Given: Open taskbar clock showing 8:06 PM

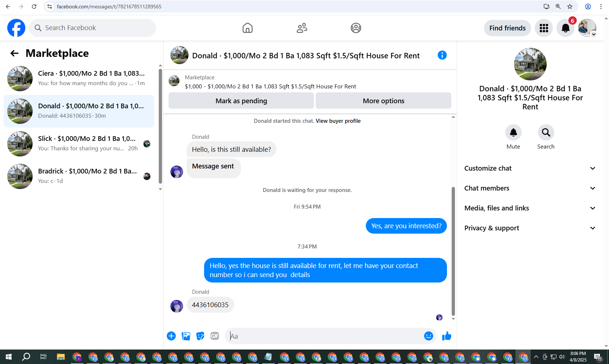Looking at the screenshot, I should 578,357.
